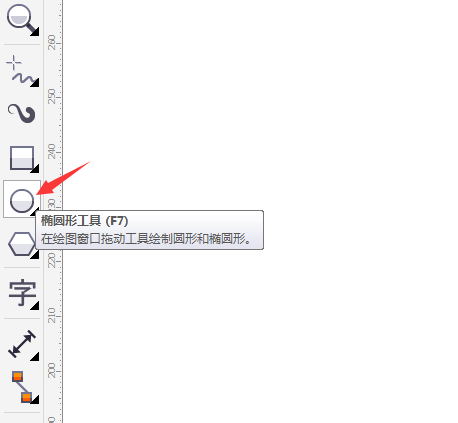
Task: Expand the Connector tool flyout triangle
Action: click(x=35, y=399)
